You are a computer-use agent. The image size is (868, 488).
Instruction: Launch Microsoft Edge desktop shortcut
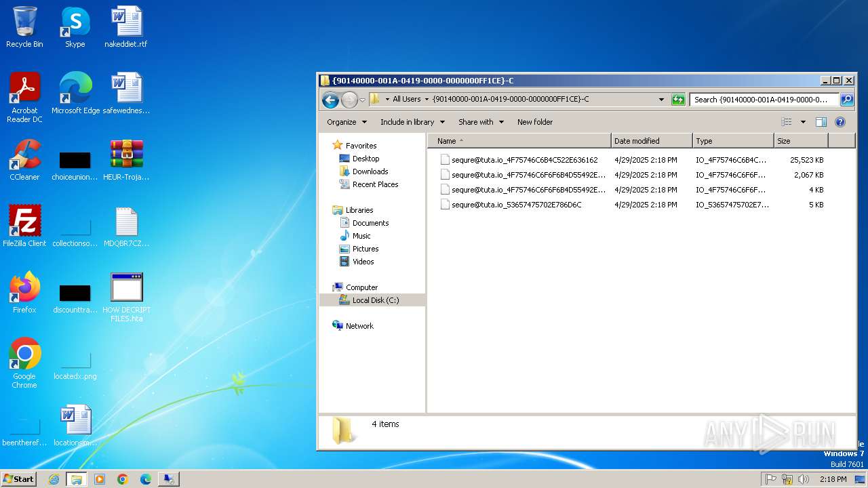(75, 94)
